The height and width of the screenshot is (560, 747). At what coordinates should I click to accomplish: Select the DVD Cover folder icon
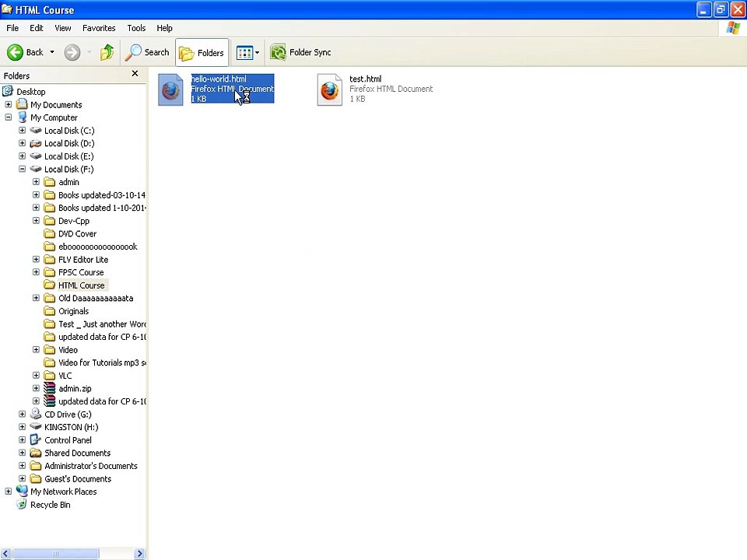50,233
